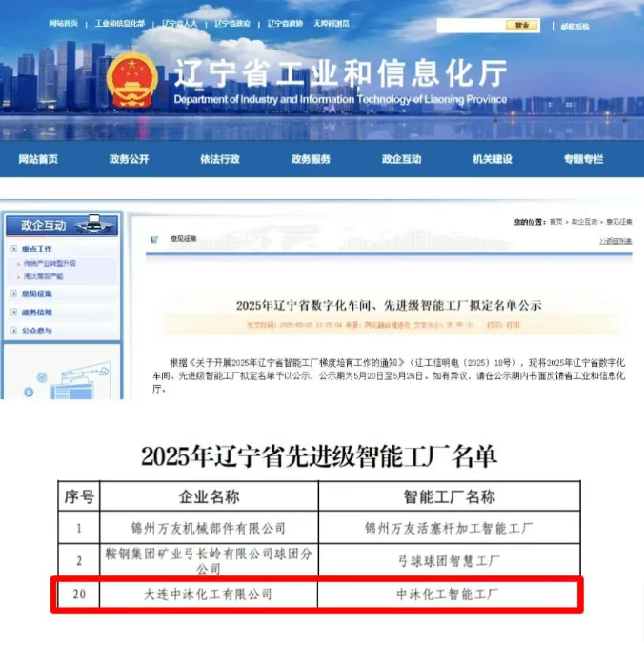Click the cell 锦州万友机械部件有限公司
This screenshot has width=644, height=646.
[208, 528]
